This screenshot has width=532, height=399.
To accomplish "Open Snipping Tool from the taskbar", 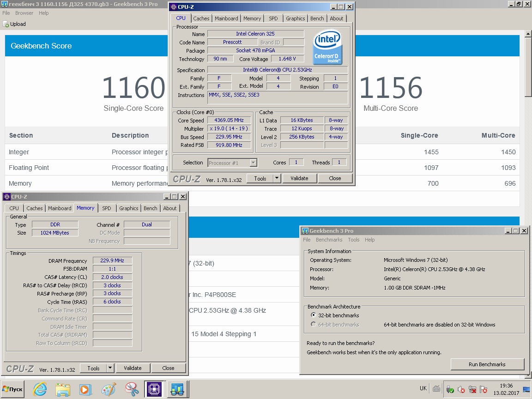I will 131,389.
